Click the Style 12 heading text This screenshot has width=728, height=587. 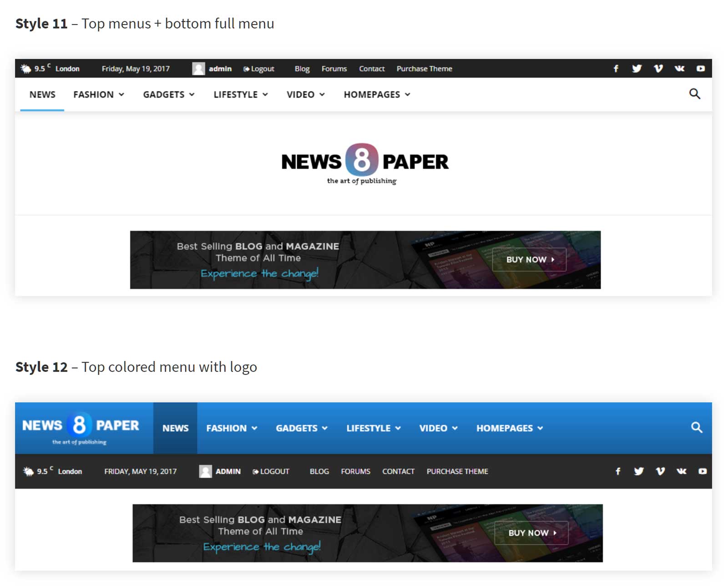pyautogui.click(x=136, y=367)
